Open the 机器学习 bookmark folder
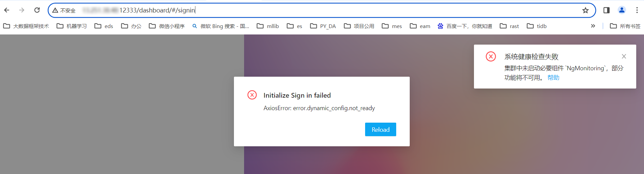 (x=72, y=26)
